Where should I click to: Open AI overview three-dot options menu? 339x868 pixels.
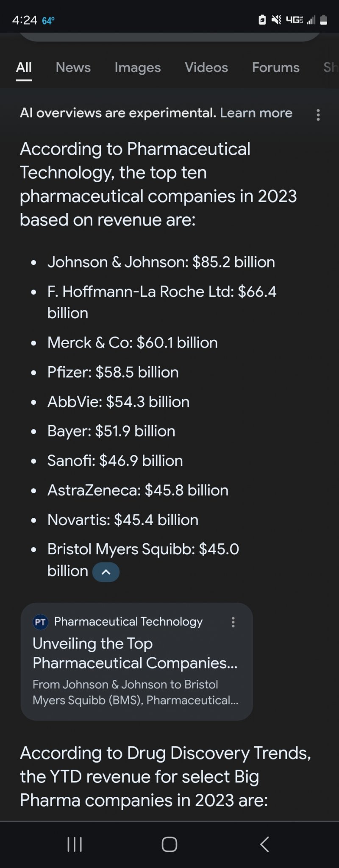pos(318,115)
